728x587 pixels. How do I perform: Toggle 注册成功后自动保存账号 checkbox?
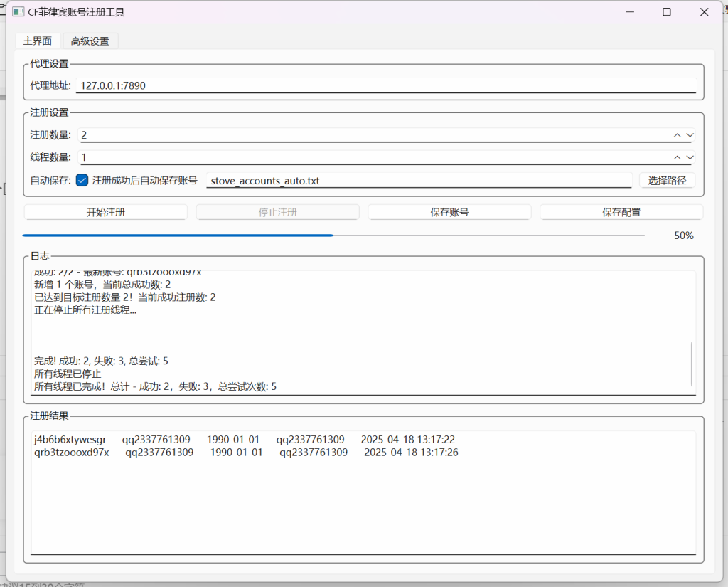(x=82, y=180)
